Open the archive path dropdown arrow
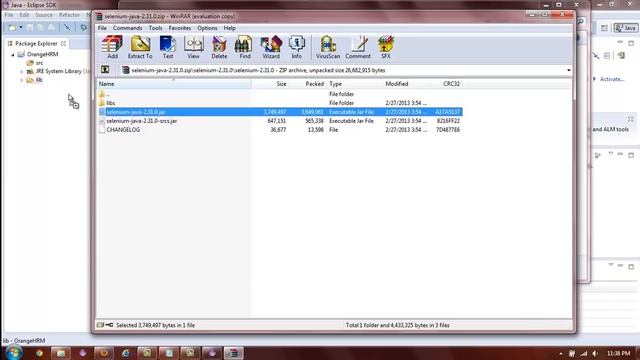Screen dimensions: 640x360 coord(569,70)
